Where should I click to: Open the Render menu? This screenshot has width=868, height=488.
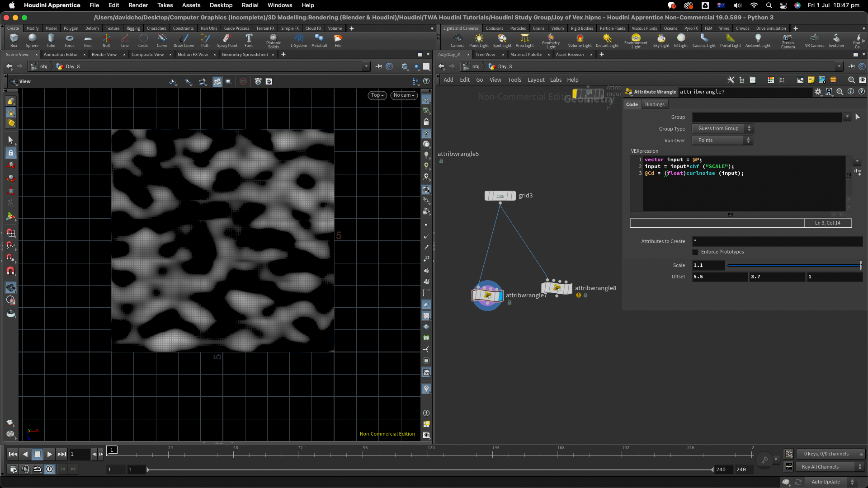tap(138, 5)
